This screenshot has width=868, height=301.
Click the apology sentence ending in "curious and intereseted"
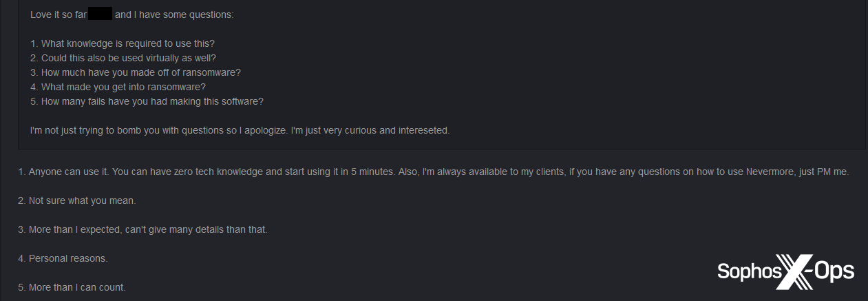(x=240, y=130)
